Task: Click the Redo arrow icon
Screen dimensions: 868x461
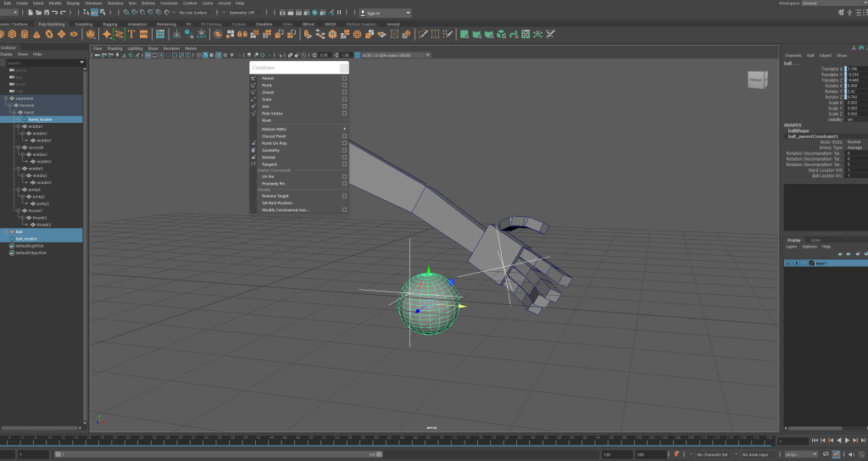Action: point(63,12)
